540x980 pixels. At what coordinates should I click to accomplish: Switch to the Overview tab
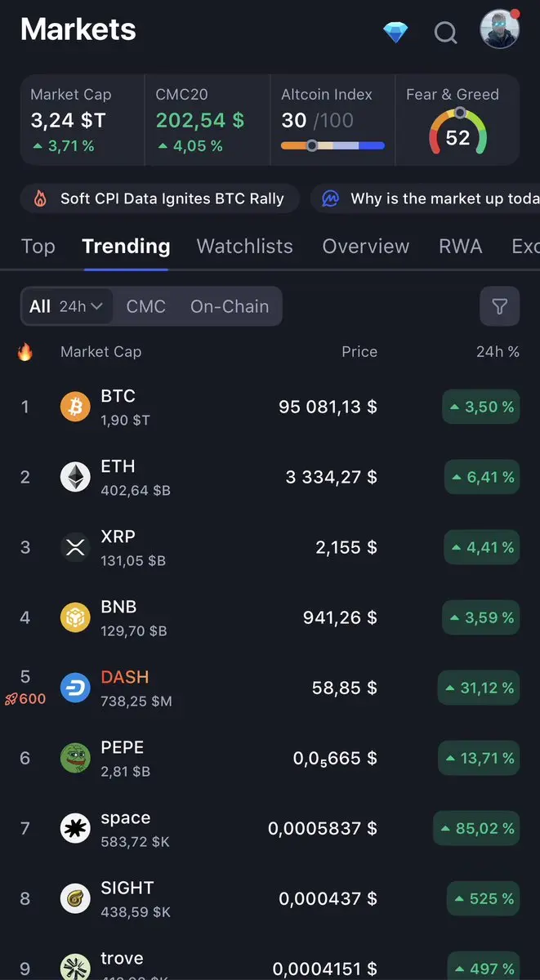click(x=366, y=246)
